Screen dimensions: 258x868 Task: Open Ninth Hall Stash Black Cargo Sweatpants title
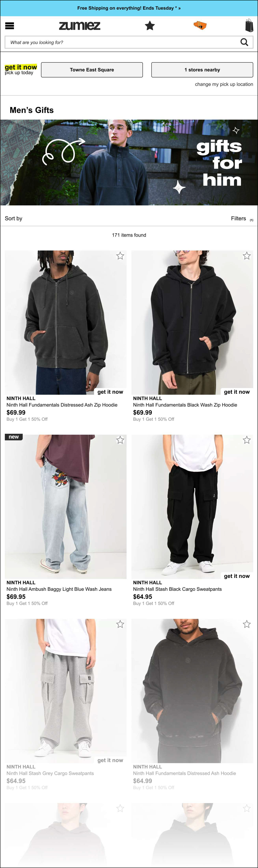point(177,589)
